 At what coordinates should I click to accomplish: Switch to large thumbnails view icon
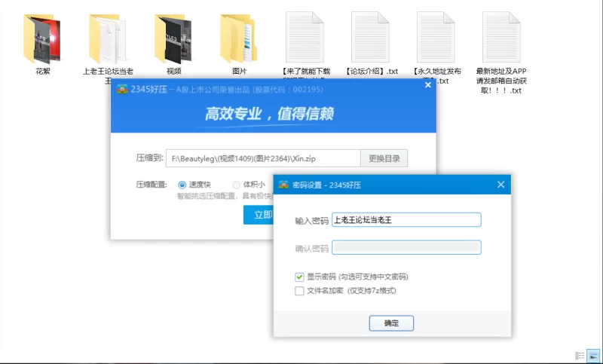[593, 356]
